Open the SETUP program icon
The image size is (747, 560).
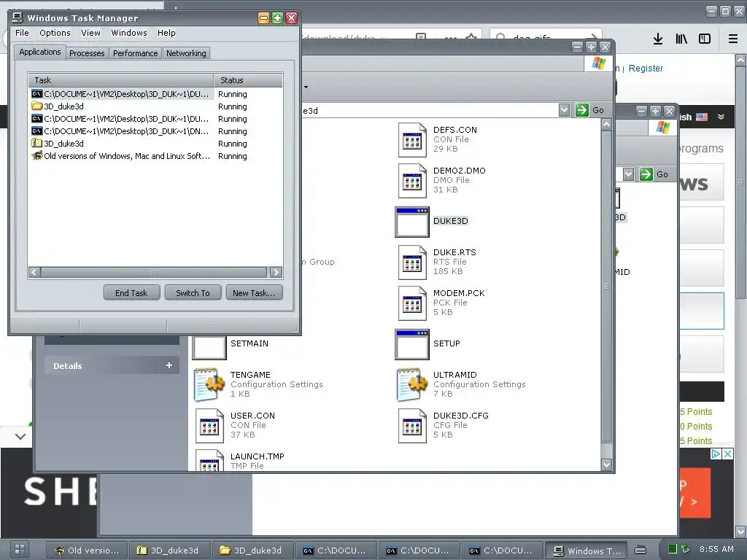(x=412, y=344)
